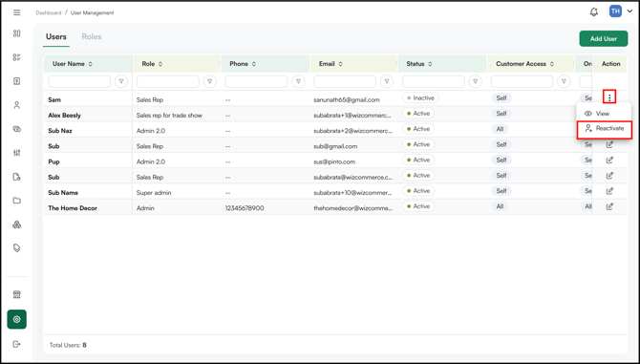This screenshot has width=640, height=364.
Task: Click the Super admin role cell
Action: tap(154, 193)
